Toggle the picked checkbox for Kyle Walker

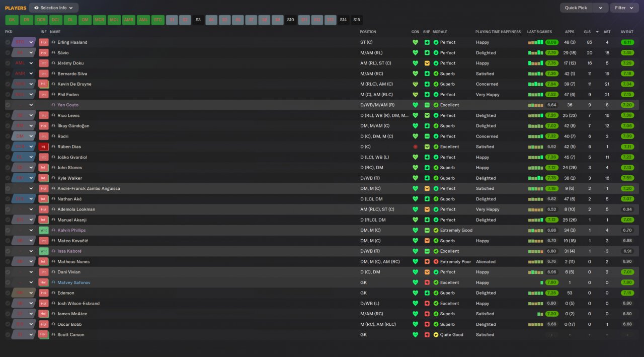click(x=8, y=178)
